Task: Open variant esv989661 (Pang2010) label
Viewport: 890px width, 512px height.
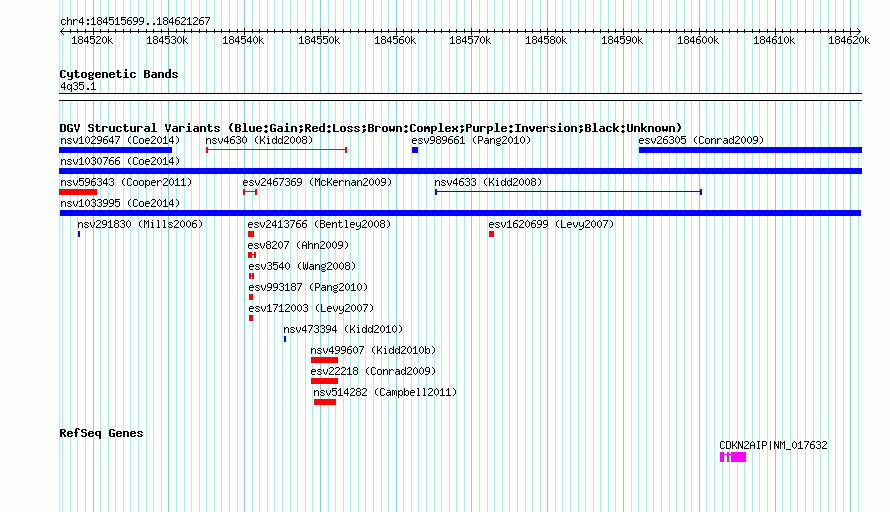Action: 471,140
